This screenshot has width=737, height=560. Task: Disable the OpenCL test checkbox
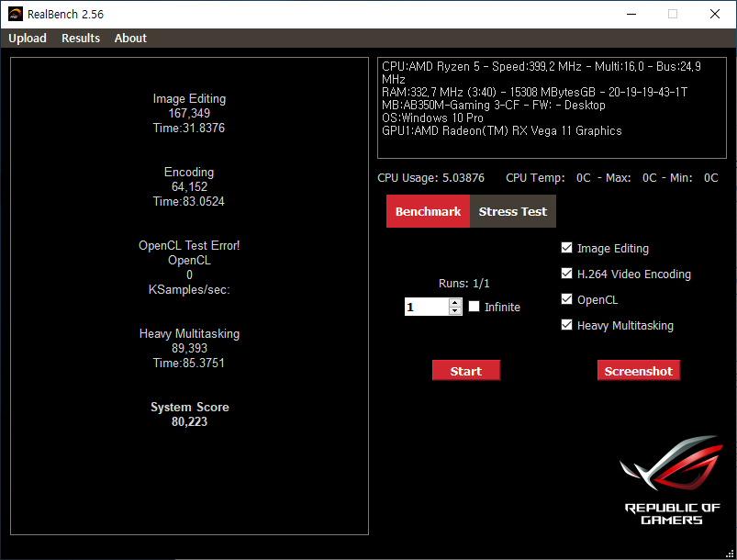tap(567, 299)
